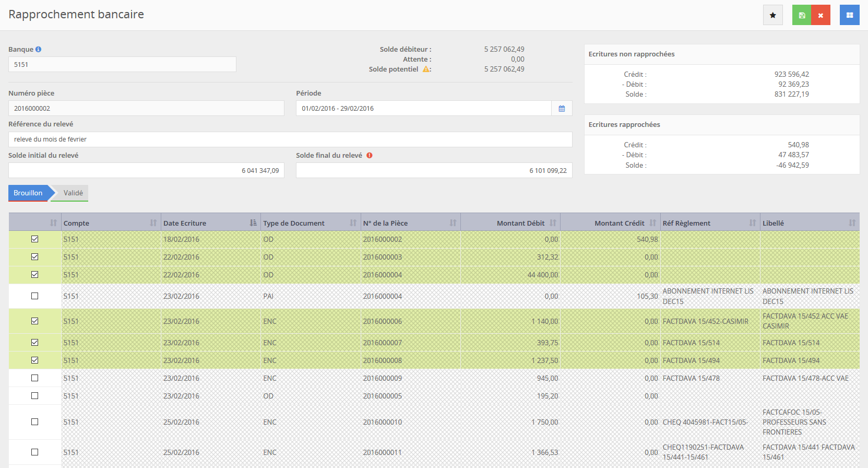
Task: Check the ABONNEMENT INTERNET LIS row checkbox
Action: (x=35, y=296)
